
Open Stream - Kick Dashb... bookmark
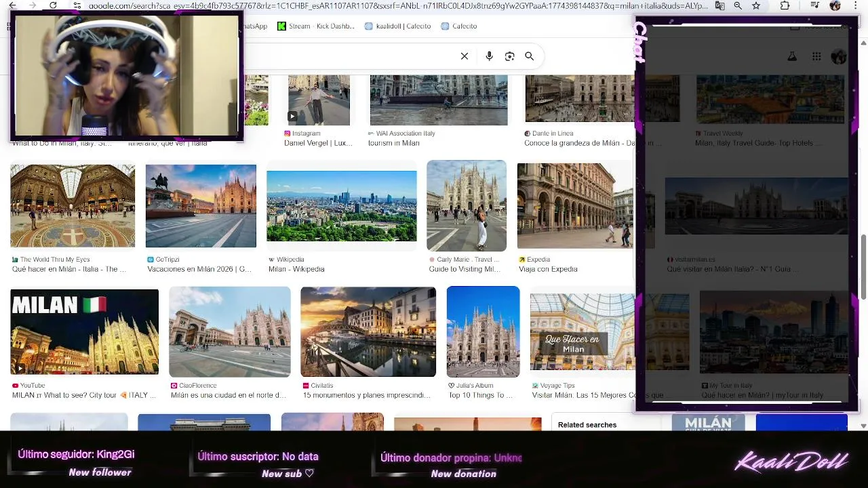(316, 26)
